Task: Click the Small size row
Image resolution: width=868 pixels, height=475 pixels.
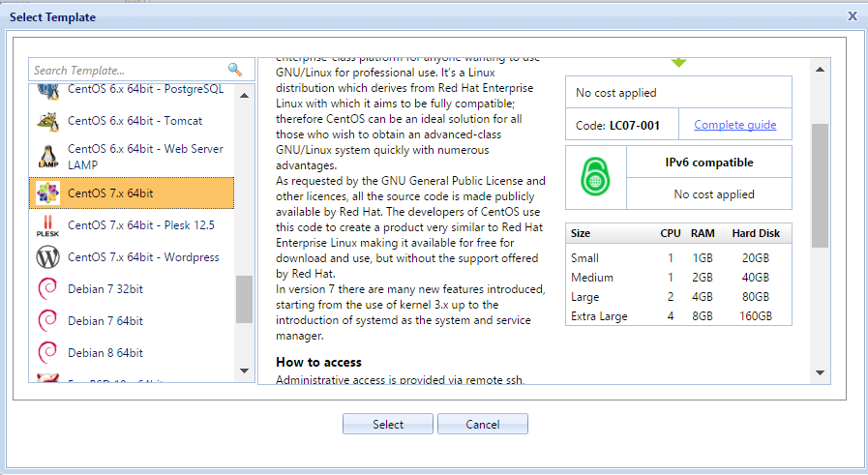Action: pyautogui.click(x=678, y=258)
